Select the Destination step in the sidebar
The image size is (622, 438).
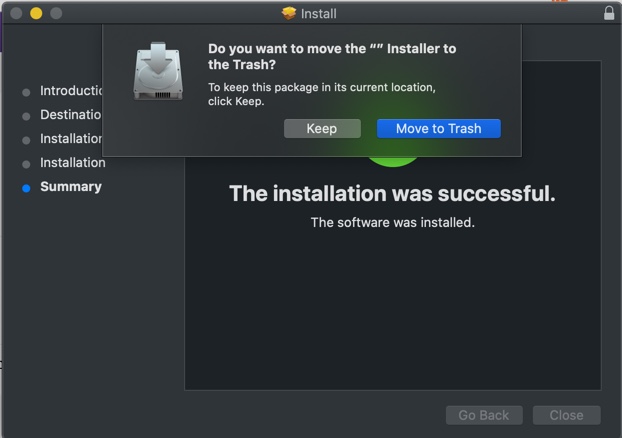(x=71, y=115)
